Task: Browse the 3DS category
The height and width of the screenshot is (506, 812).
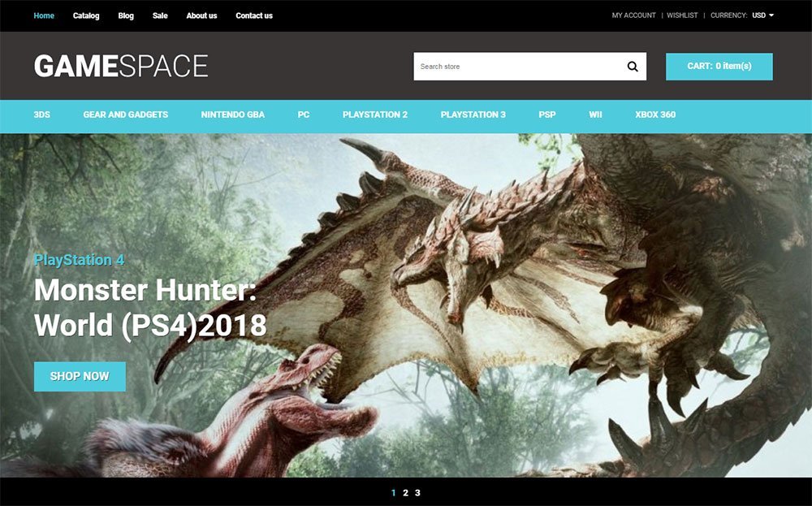Action: [x=42, y=115]
